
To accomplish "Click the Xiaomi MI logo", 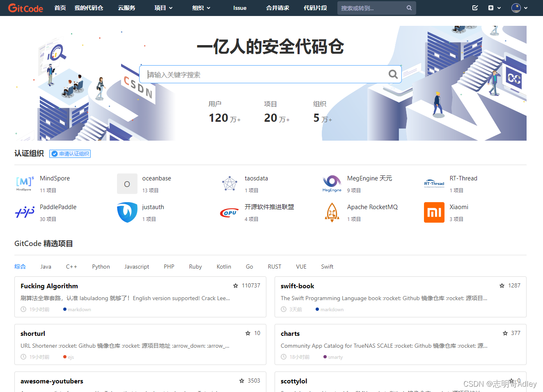I will (x=434, y=212).
